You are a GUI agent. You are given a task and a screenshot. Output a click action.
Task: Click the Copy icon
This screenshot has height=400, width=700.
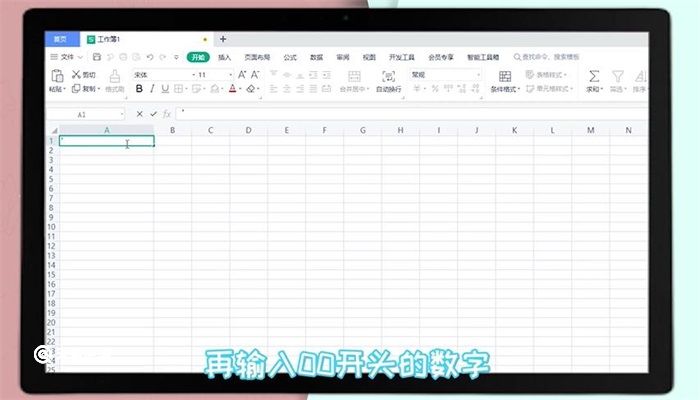(76, 88)
